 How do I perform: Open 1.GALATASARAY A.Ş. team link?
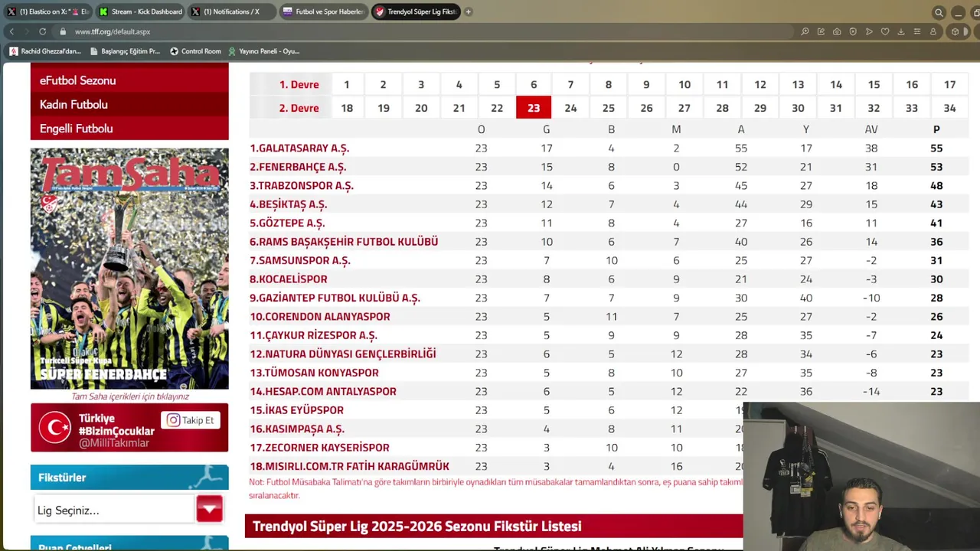[299, 148]
